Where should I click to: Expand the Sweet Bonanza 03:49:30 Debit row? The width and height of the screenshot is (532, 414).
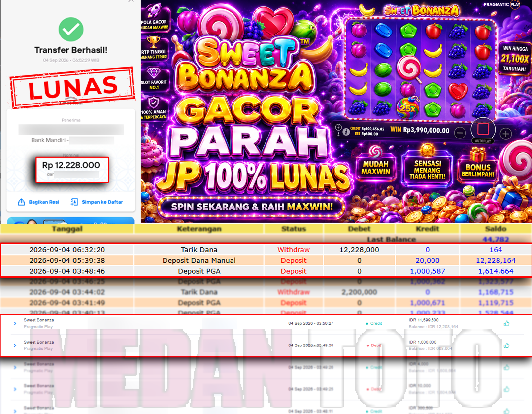point(15,345)
